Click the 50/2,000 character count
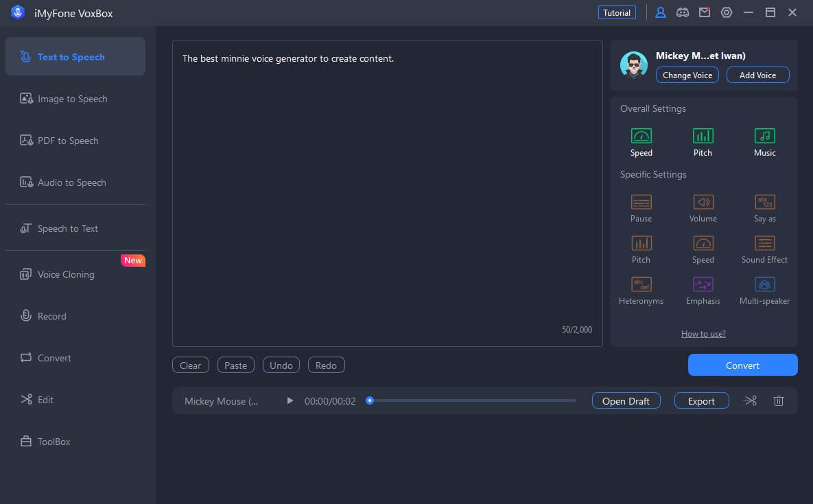Image resolution: width=813 pixels, height=504 pixels. click(576, 329)
